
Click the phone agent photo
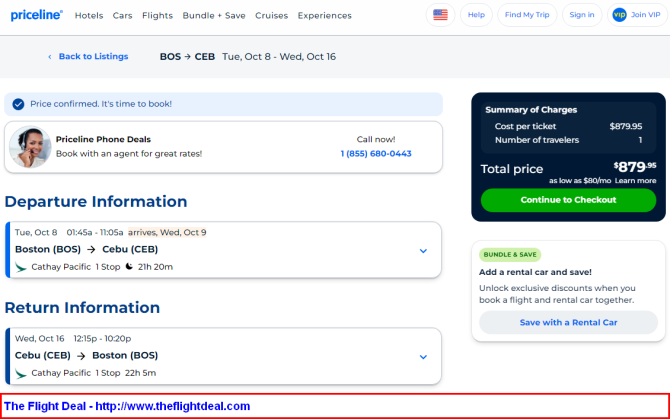(x=30, y=147)
